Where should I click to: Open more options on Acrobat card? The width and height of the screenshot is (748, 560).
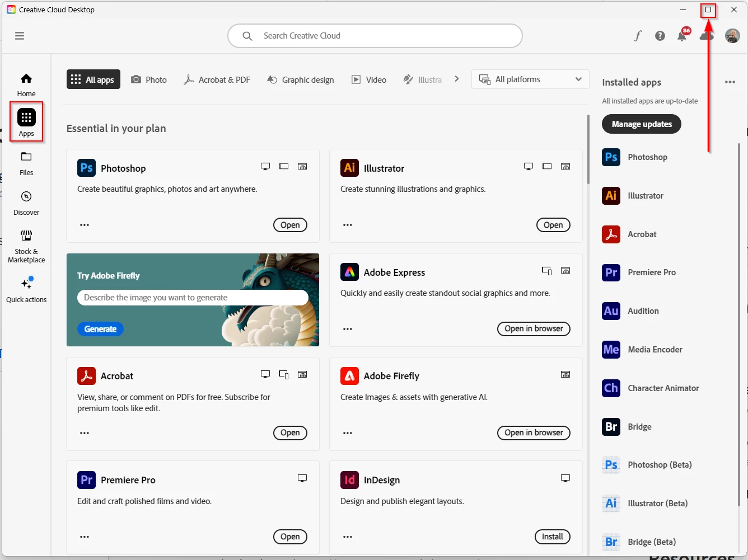[x=85, y=433]
